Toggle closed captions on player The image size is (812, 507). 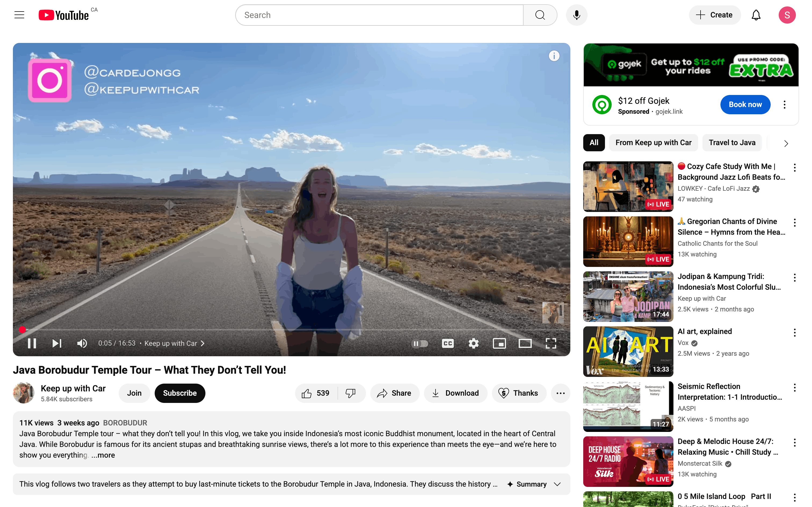[448, 343]
